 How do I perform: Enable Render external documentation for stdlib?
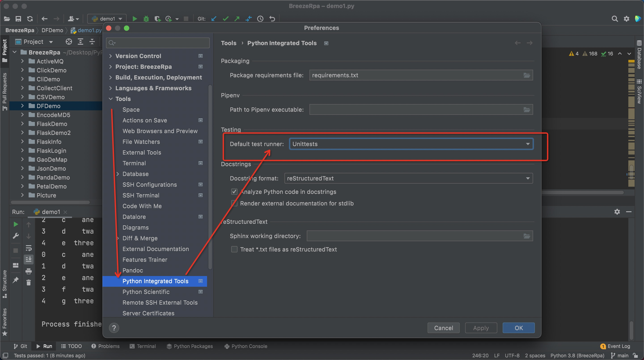tap(234, 203)
